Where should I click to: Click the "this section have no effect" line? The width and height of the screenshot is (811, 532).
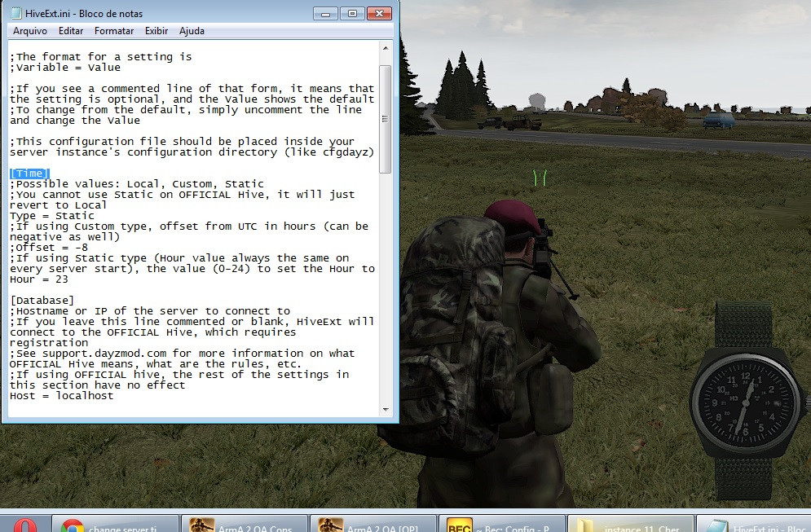[97, 385]
